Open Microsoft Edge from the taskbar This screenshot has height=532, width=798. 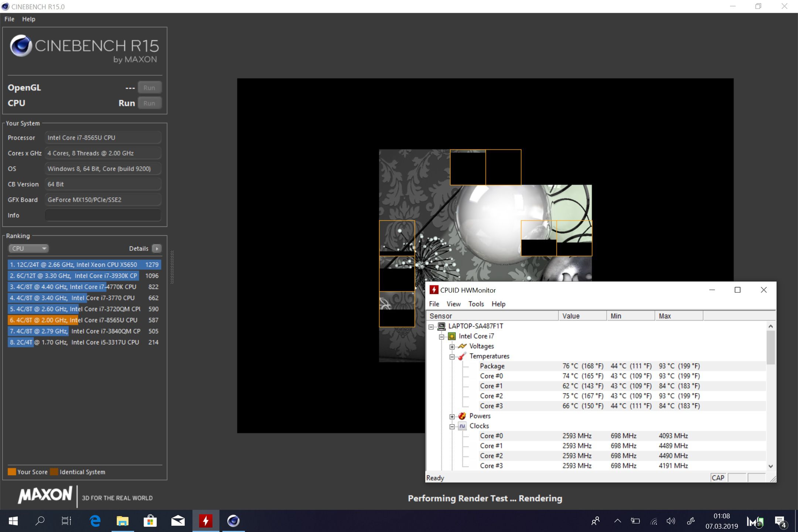coord(95,521)
